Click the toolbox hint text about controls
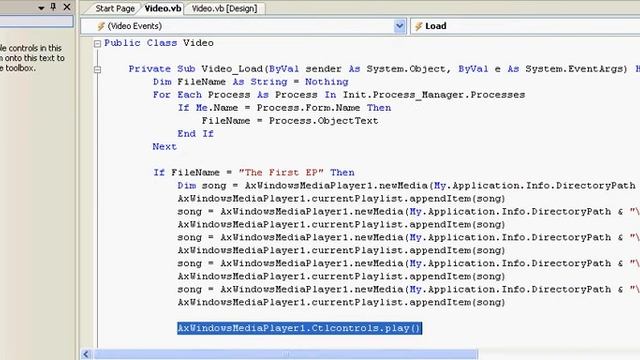This screenshot has height=360, width=640. (32, 58)
